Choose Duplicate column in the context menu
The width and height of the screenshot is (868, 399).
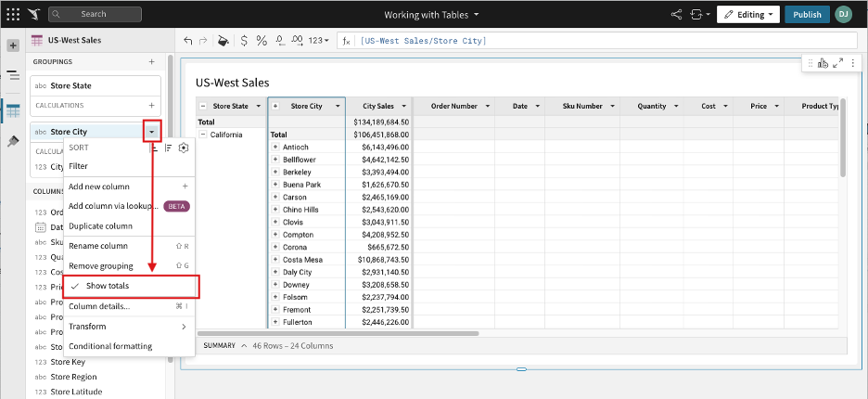point(100,226)
